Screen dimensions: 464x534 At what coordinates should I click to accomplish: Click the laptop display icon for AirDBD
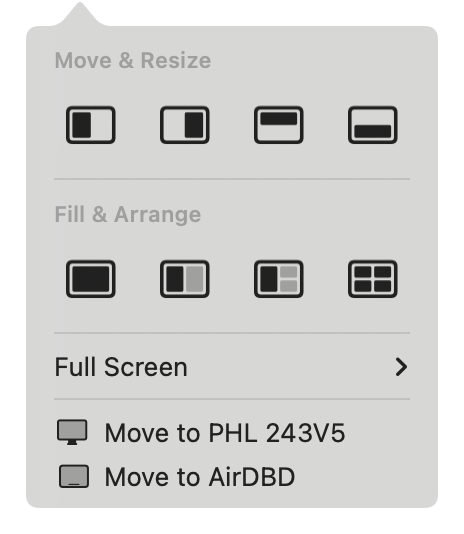pos(74,476)
